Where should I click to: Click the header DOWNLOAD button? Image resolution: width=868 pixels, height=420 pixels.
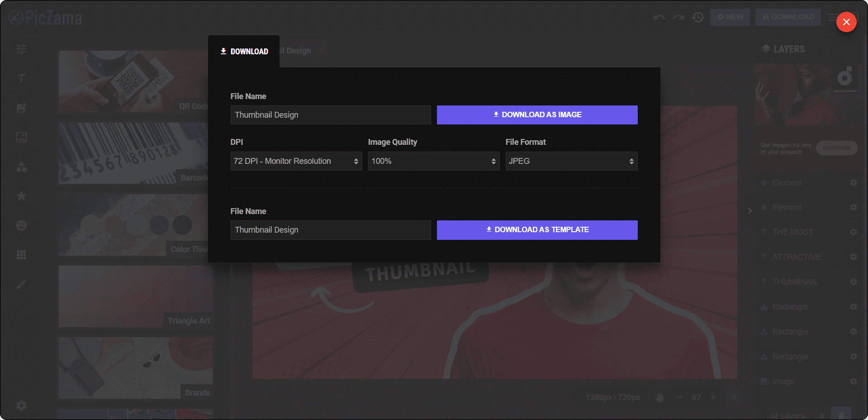click(788, 17)
